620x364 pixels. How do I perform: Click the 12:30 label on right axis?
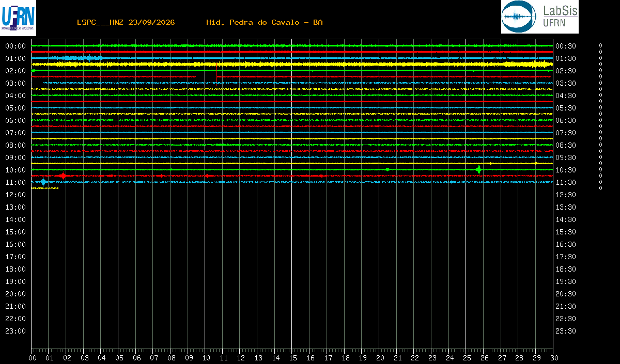tap(566, 195)
